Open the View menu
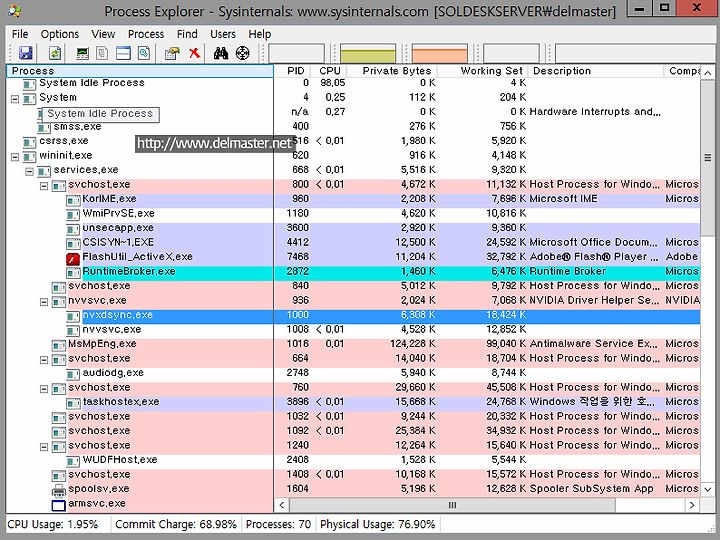720x540 pixels. point(103,34)
